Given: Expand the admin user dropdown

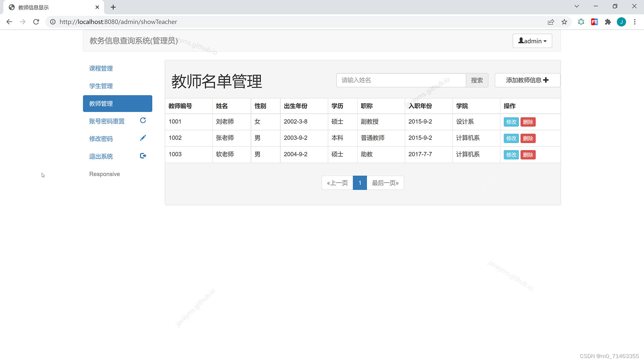Looking at the screenshot, I should pos(532,41).
